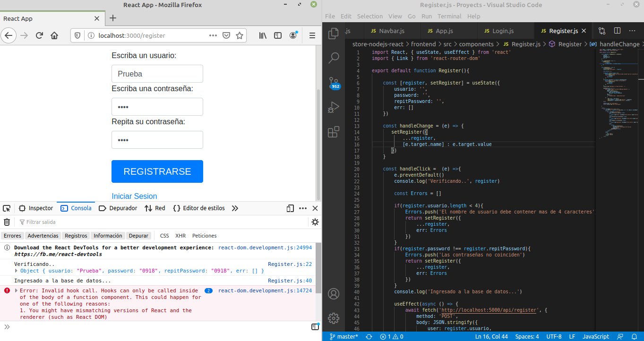Viewport: 644px width, 341px height.
Task: Toggle XHR console filter
Action: tap(180, 236)
